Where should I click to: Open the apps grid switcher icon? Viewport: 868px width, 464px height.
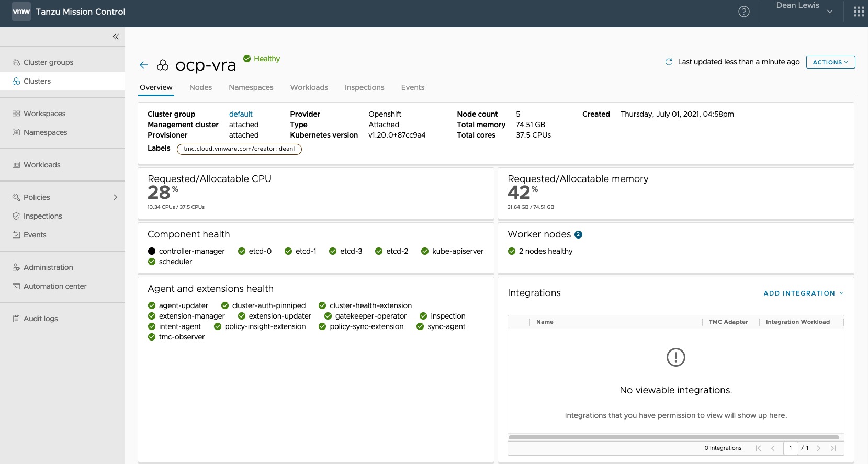coord(859,12)
